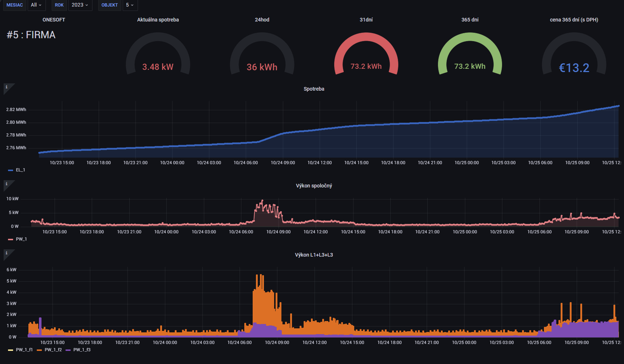The height and width of the screenshot is (364, 624).
Task: Click the Výkon spoločný panel info icon
Action: [x=7, y=184]
